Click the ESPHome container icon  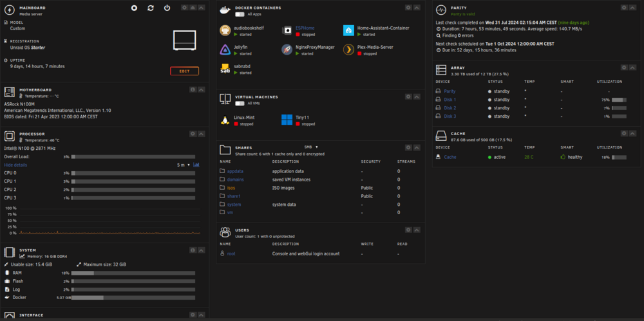tap(287, 30)
